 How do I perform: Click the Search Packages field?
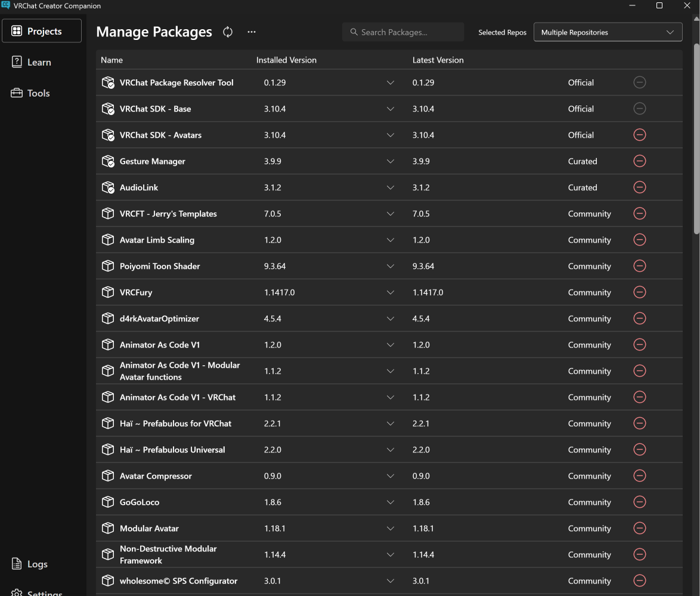(403, 32)
